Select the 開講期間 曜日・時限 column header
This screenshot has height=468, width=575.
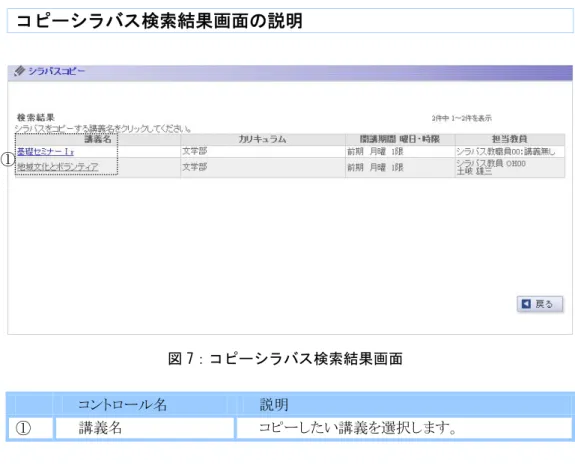point(400,139)
